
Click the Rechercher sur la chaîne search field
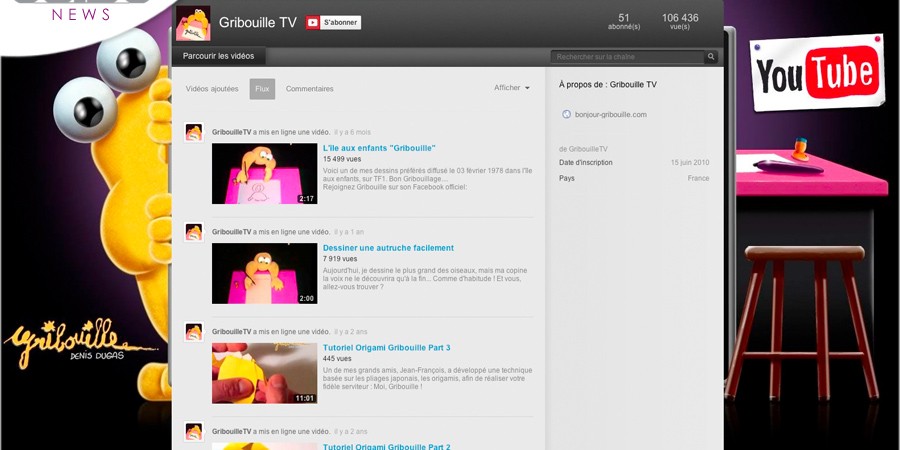(x=627, y=57)
